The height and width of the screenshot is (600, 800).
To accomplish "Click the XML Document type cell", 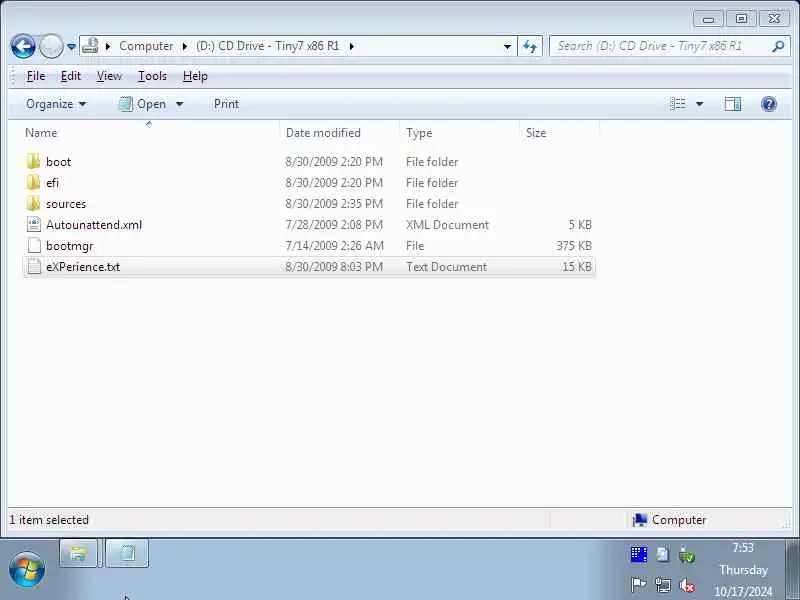I will (x=447, y=224).
